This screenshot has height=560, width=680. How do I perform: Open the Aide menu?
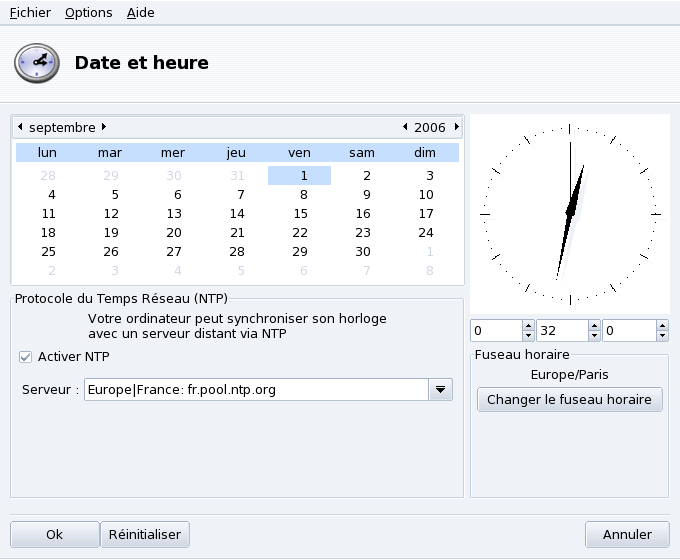(x=141, y=13)
